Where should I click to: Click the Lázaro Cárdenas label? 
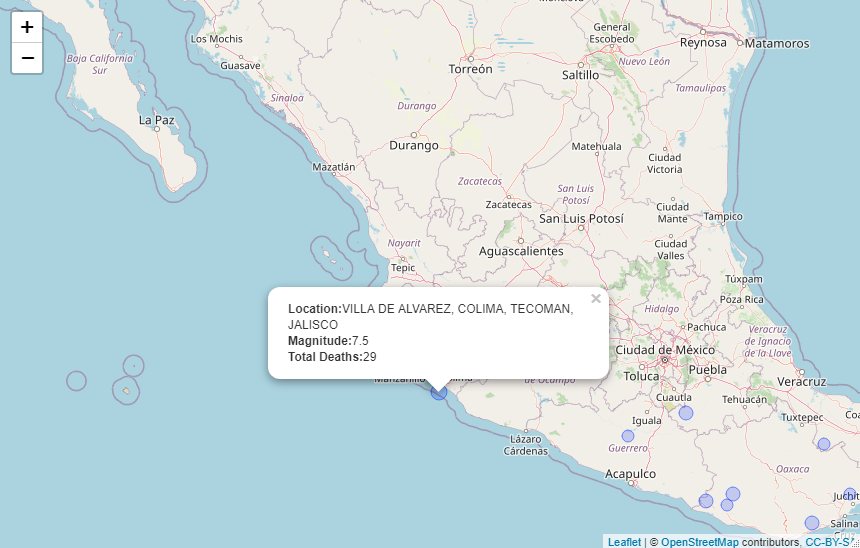(525, 445)
